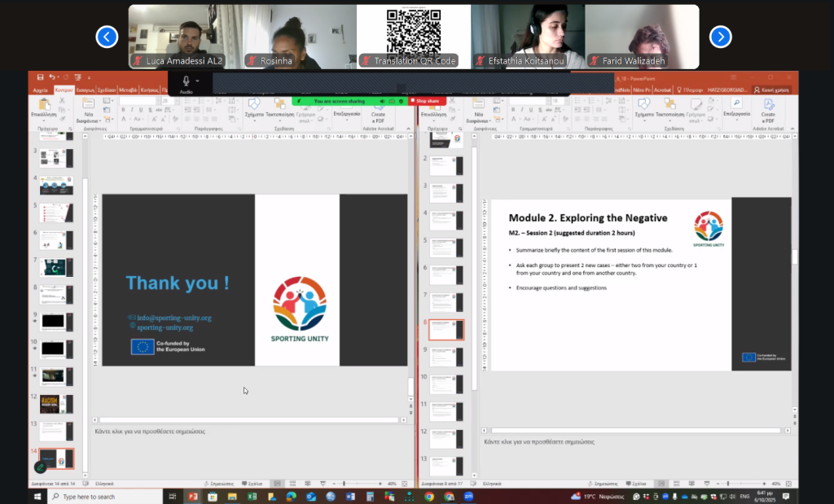Image resolution: width=834 pixels, height=504 pixels.
Task: Switch to Acrobat tab in right PowerPoint window
Action: pos(662,90)
